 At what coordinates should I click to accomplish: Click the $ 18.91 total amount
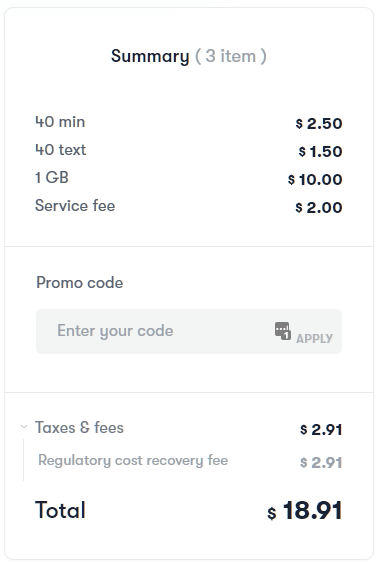[x=305, y=511]
